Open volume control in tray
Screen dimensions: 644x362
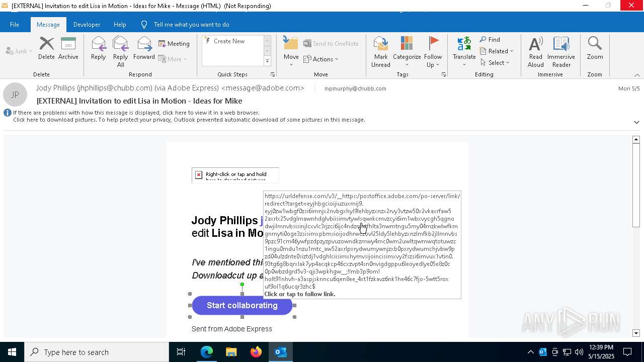[579, 352]
